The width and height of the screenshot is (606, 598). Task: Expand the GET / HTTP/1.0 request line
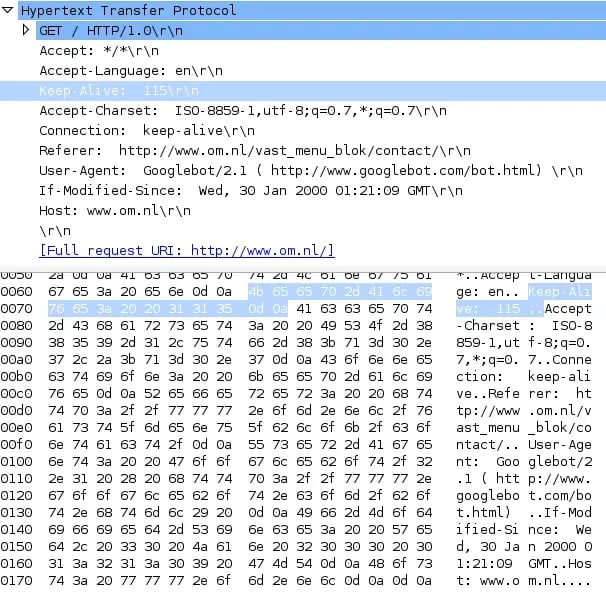tap(26, 30)
